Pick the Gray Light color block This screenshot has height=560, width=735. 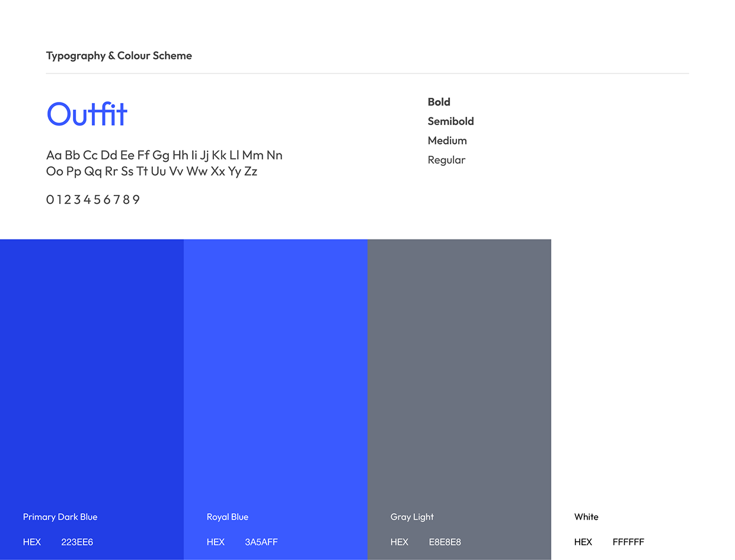(x=459, y=399)
